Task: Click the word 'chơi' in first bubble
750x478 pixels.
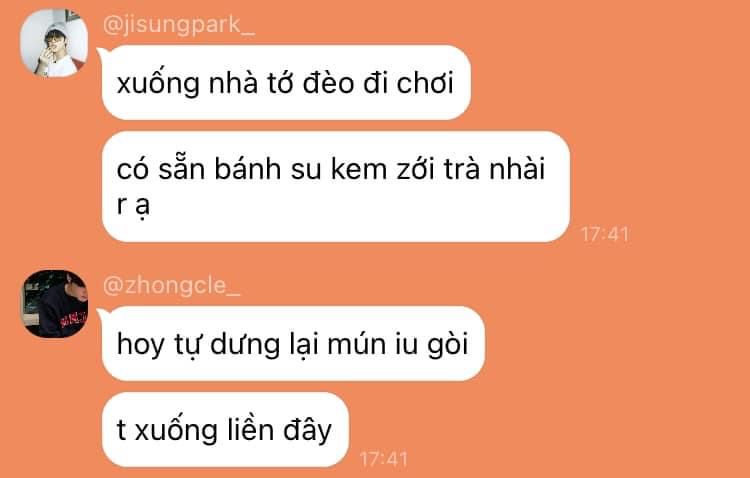Action: (x=425, y=83)
